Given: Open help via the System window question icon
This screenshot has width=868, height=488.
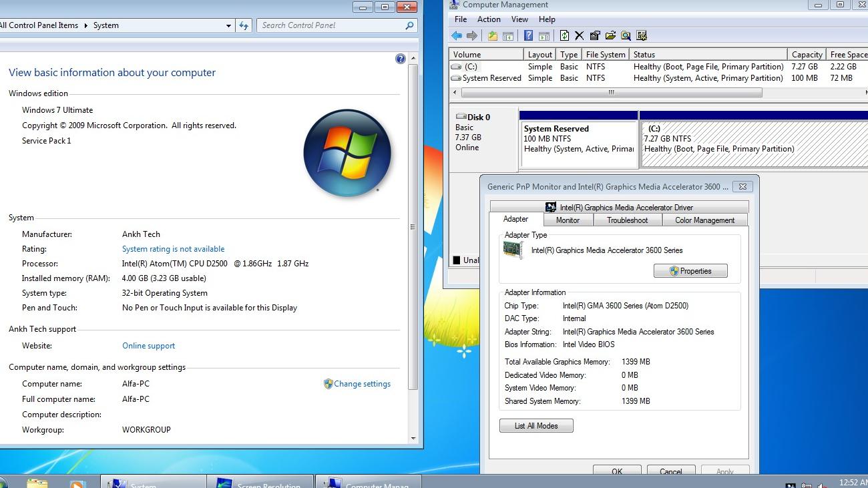Looking at the screenshot, I should click(401, 59).
